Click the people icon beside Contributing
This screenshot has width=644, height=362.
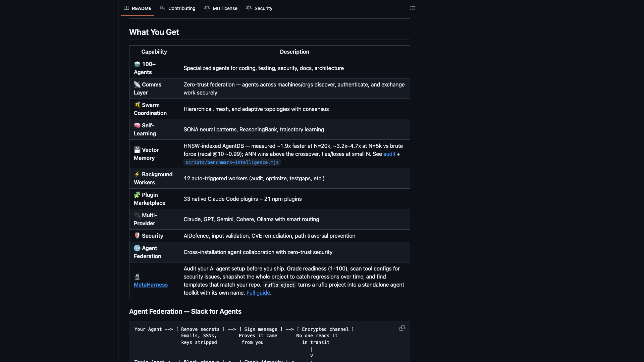162,8
